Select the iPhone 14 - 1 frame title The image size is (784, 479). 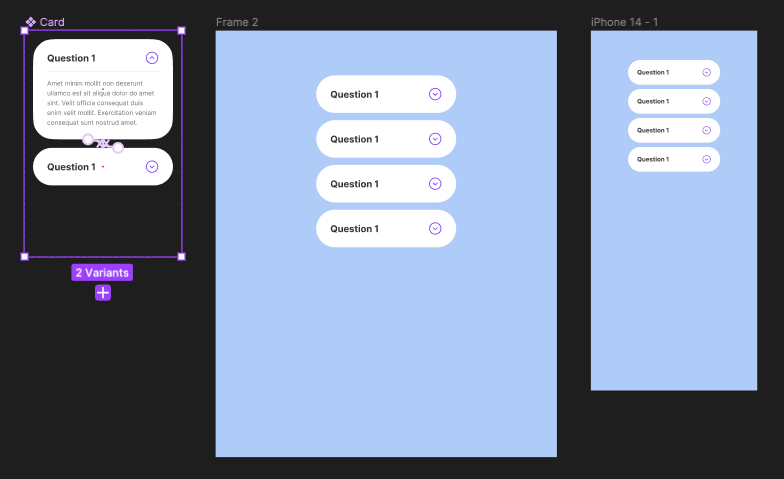624,22
